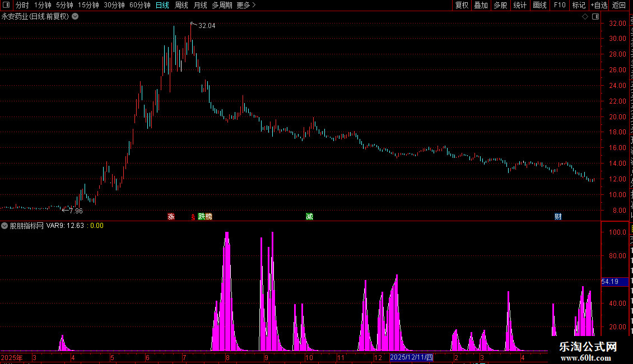633x364 pixels.
Task: Click the 2025/12/11/四 date label
Action: coord(411,357)
